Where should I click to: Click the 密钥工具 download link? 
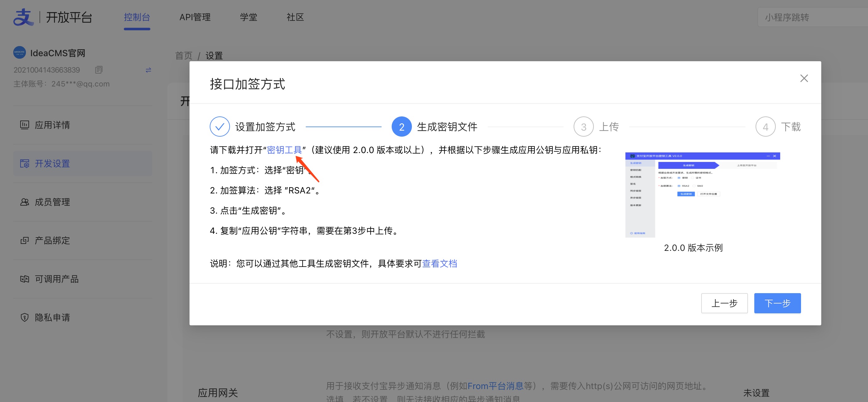(284, 150)
